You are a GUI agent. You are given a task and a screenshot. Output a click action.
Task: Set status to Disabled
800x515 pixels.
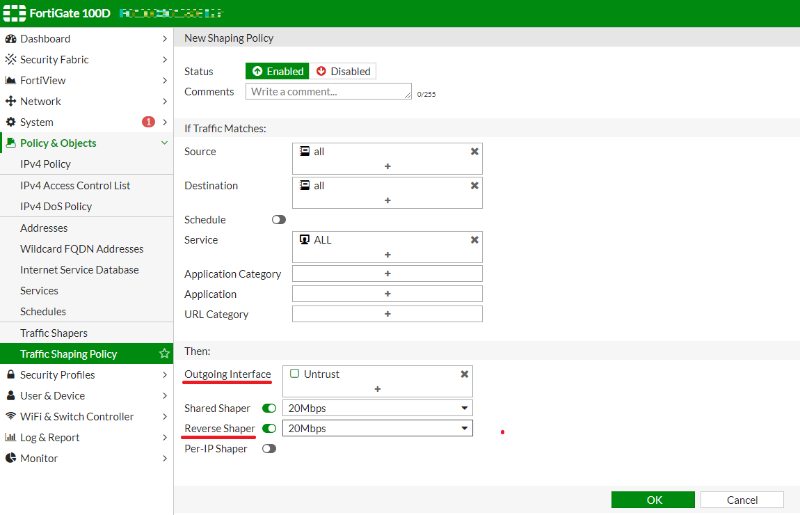point(342,71)
